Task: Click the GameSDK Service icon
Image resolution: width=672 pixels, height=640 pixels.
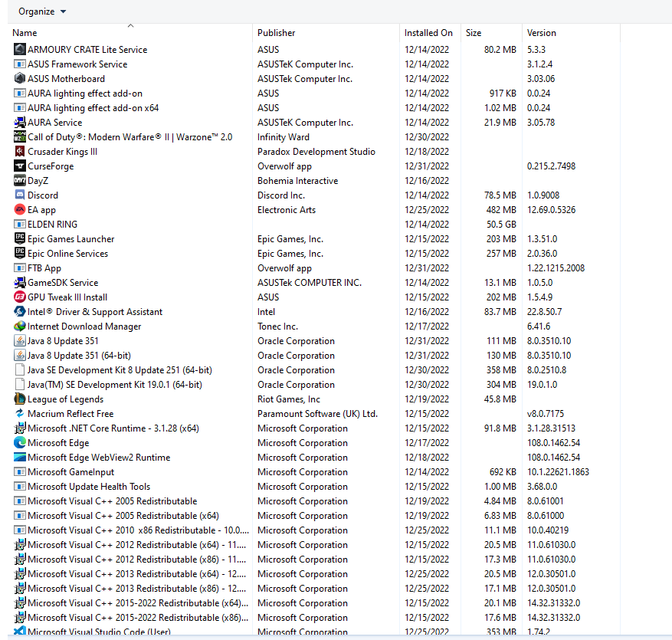Action: (20, 283)
